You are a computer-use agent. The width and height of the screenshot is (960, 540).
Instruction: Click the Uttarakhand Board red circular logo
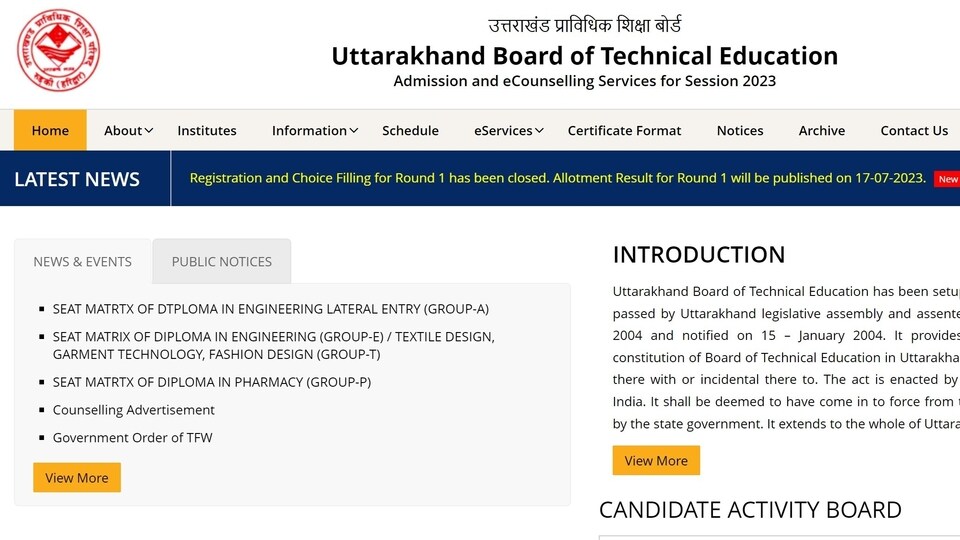pos(58,50)
